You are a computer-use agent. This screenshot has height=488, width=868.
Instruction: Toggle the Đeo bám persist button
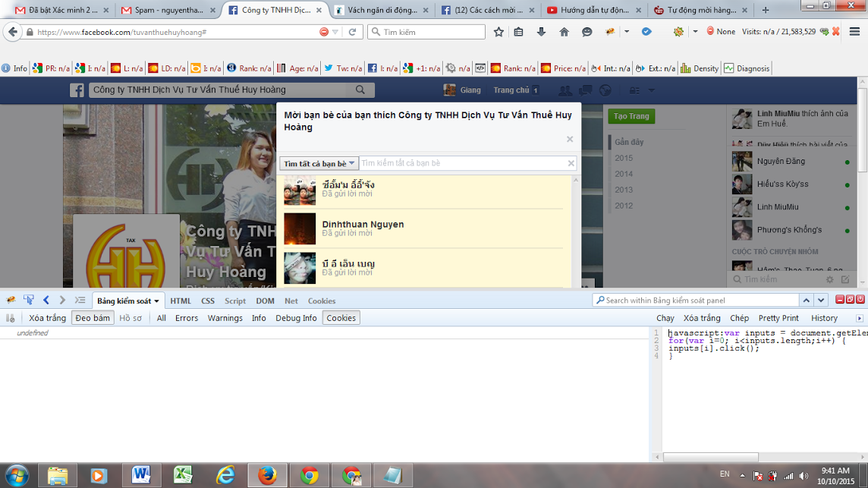pos(93,318)
